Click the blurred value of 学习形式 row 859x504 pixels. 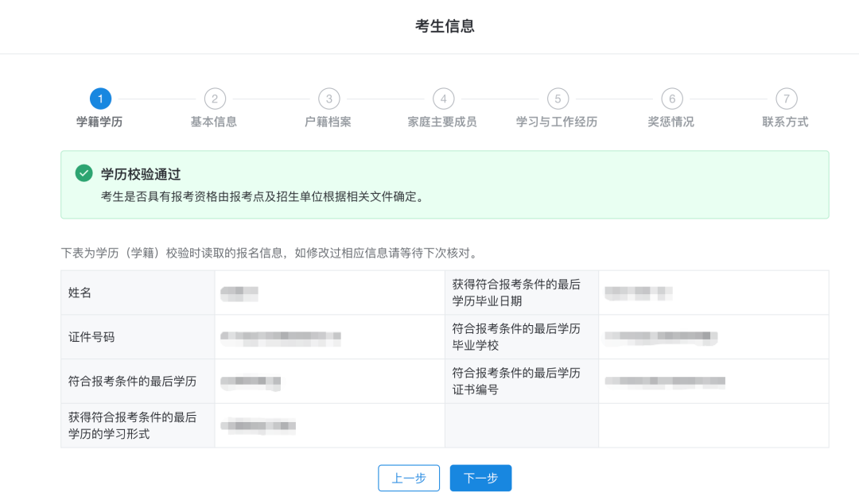[x=258, y=425]
